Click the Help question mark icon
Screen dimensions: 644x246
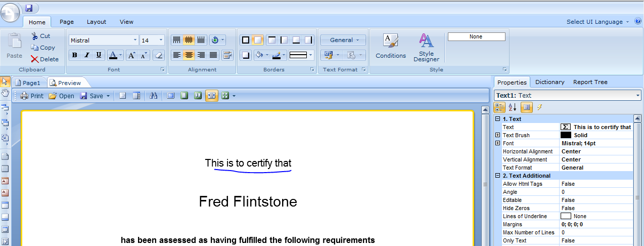[x=638, y=21]
